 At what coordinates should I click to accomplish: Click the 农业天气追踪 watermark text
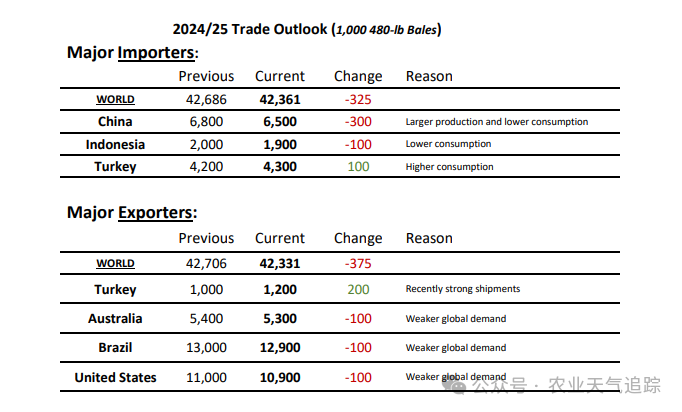(x=604, y=385)
